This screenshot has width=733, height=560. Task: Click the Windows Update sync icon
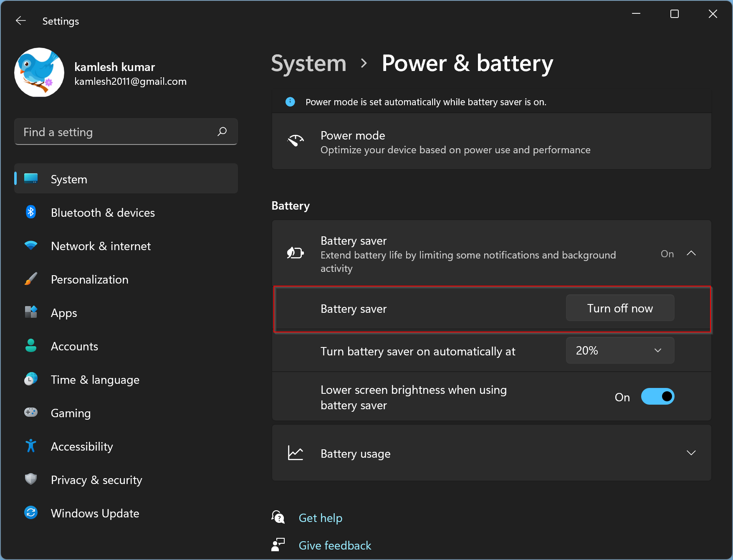[x=31, y=513]
